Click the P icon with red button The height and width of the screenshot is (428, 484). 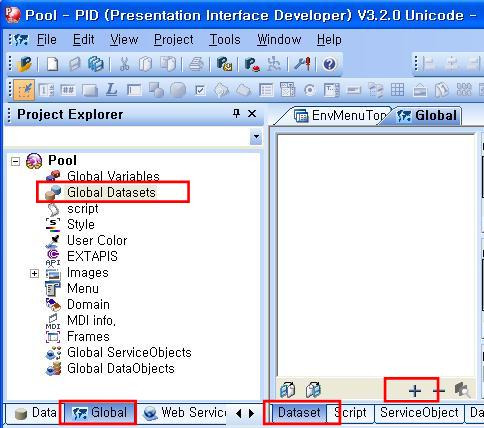pyautogui.click(x=252, y=64)
